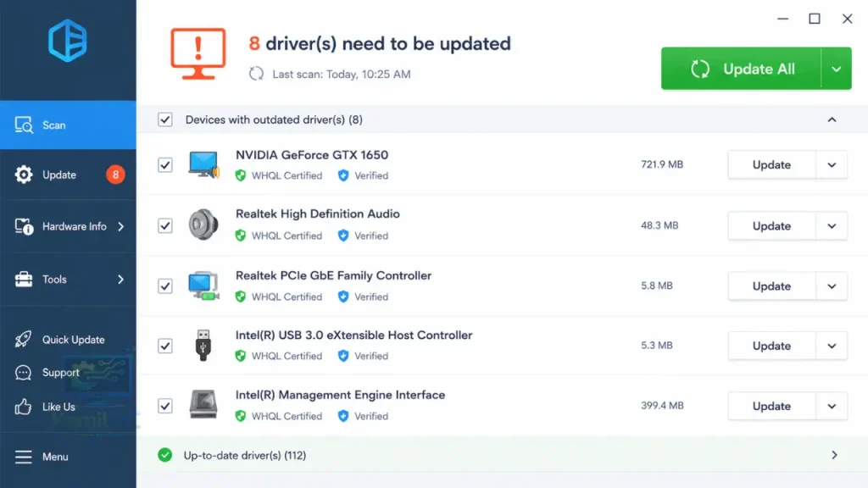Viewport: 868px width, 488px height.
Task: Click the Verified shield icon for Realtek PCIe GbE
Action: click(x=343, y=297)
